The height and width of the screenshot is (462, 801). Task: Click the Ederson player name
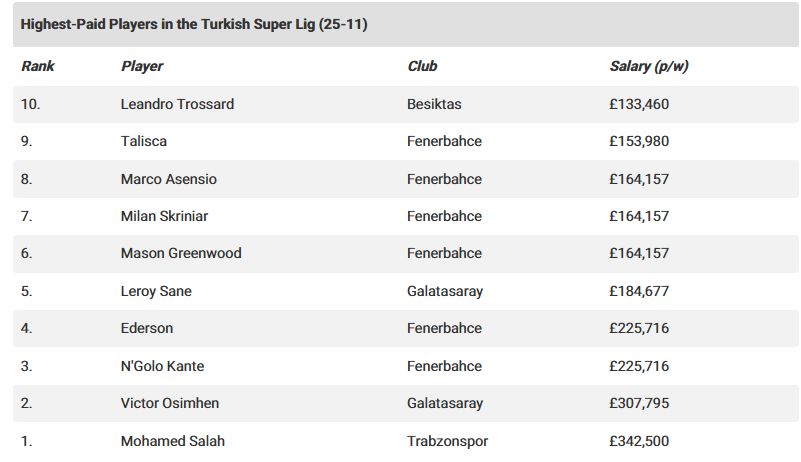[x=147, y=328]
